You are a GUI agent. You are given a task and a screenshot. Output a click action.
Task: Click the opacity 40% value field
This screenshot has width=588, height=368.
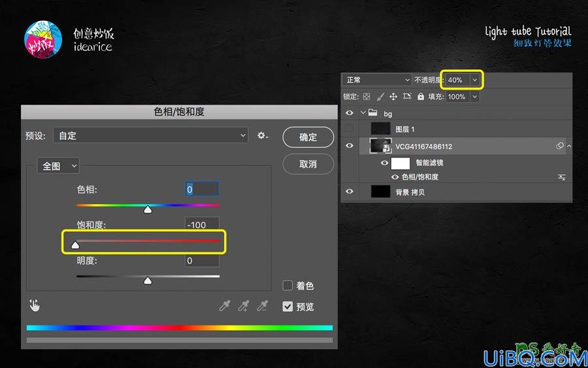(x=458, y=80)
